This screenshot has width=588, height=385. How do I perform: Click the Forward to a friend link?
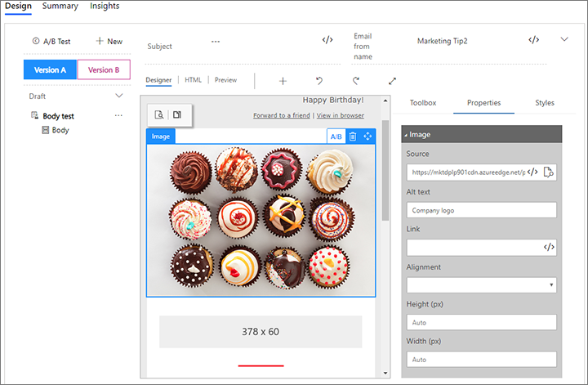click(x=281, y=116)
